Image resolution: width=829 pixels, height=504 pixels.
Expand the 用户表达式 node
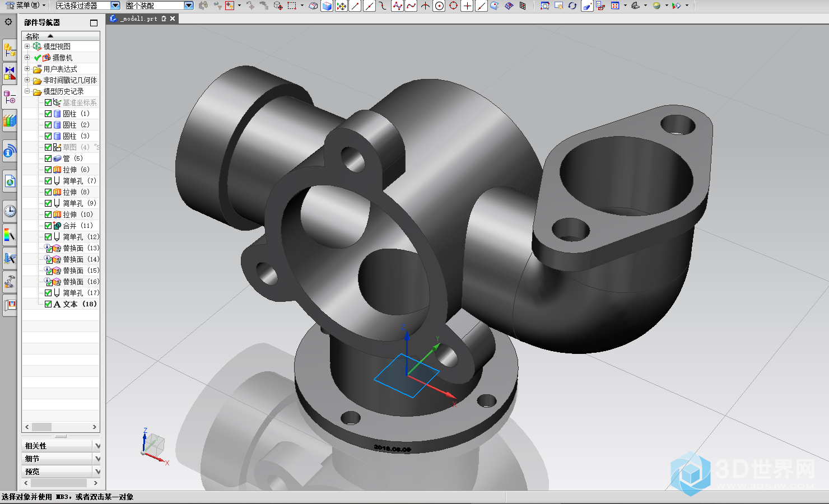pos(27,69)
